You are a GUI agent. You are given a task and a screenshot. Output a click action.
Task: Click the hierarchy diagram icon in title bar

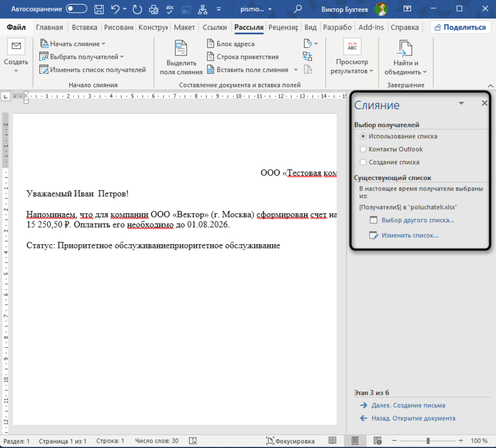203,10
